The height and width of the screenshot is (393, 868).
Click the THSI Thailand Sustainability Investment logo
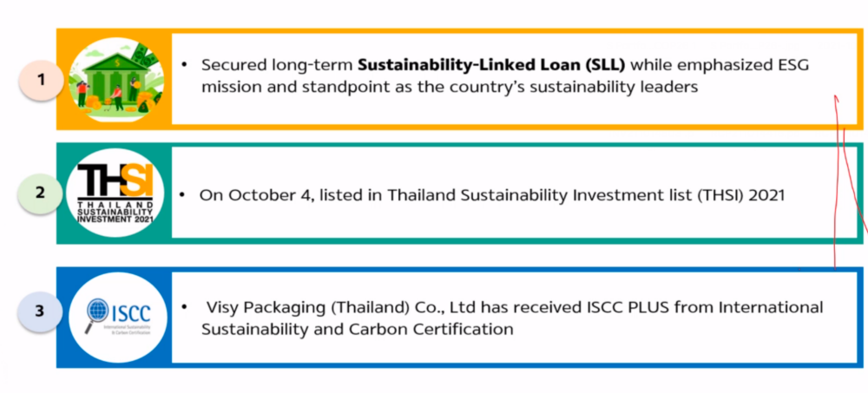[115, 193]
